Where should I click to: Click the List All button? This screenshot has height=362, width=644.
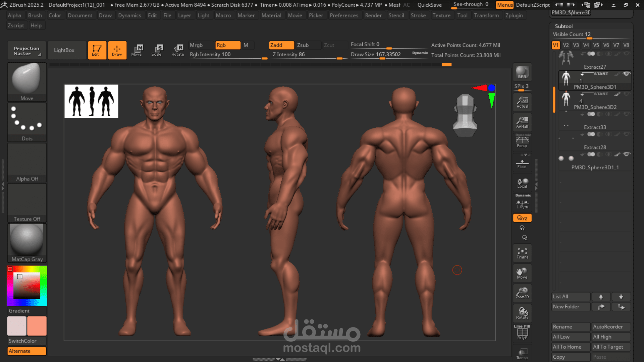tap(570, 296)
